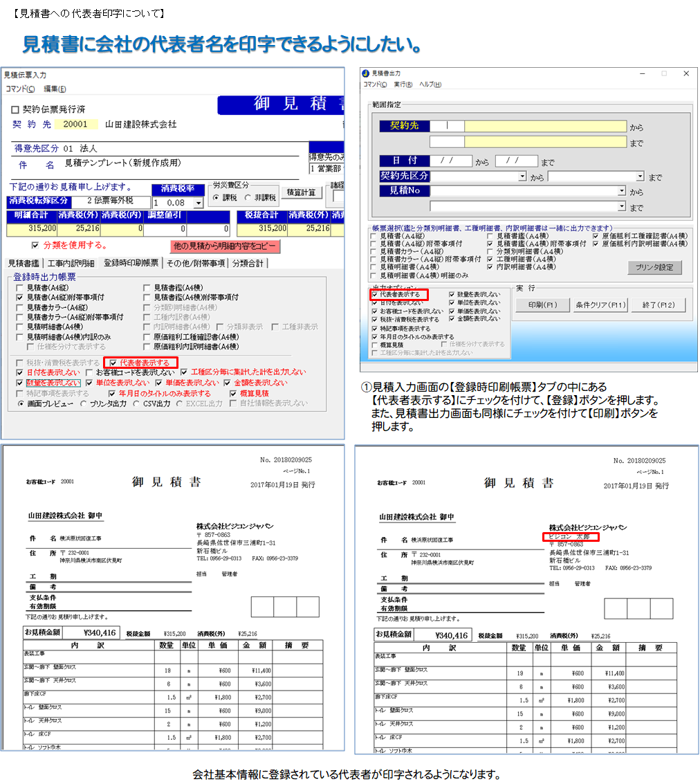Open the 契約先区分 starting-value dropdown
Image resolution: width=700 pixels, height=784 pixels.
pyautogui.click(x=522, y=176)
